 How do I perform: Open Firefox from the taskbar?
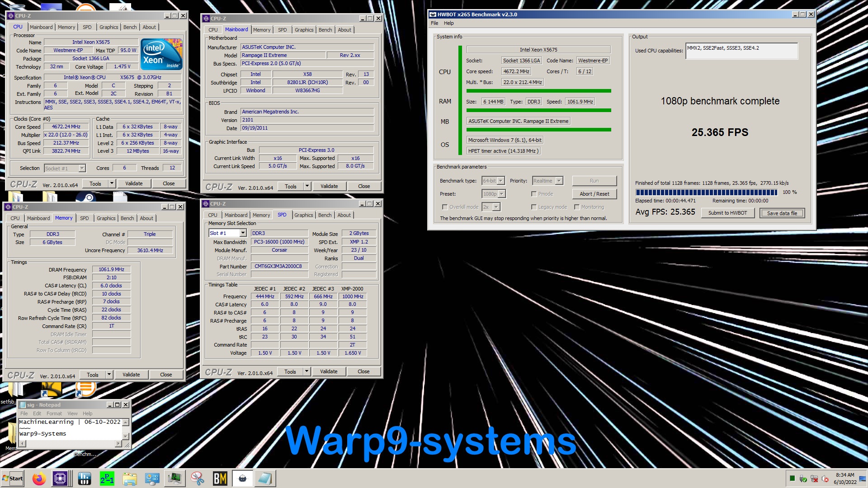39,478
